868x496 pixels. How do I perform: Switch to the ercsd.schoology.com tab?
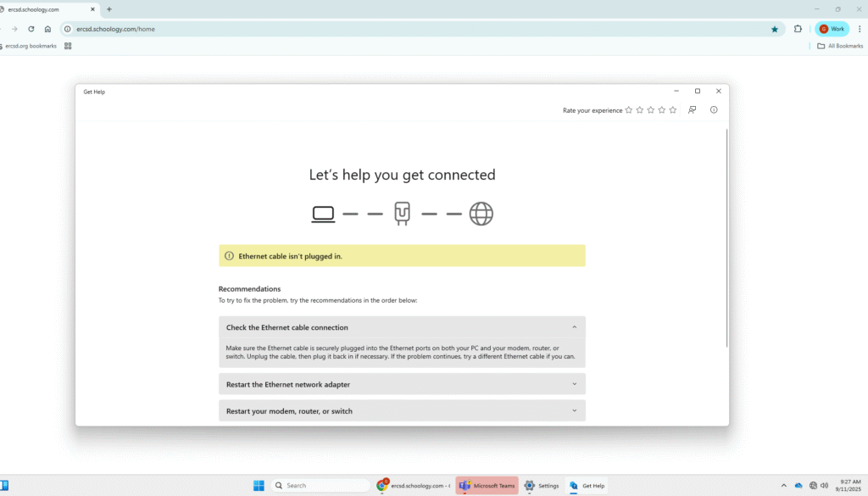pos(42,9)
